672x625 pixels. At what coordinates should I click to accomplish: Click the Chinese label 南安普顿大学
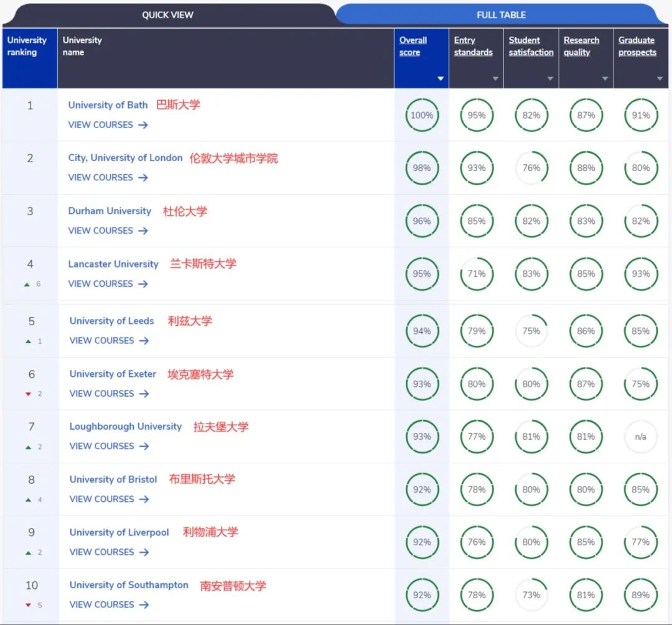pyautogui.click(x=233, y=586)
